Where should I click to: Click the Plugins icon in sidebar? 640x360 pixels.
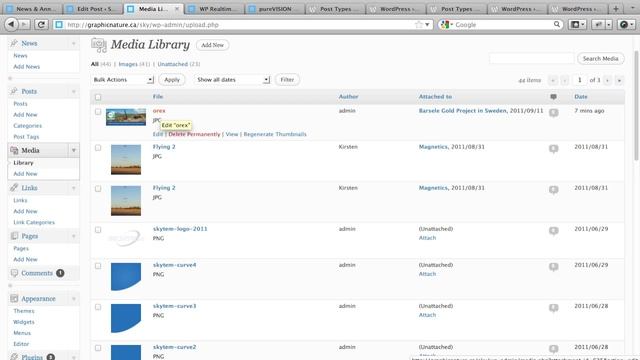point(14,357)
